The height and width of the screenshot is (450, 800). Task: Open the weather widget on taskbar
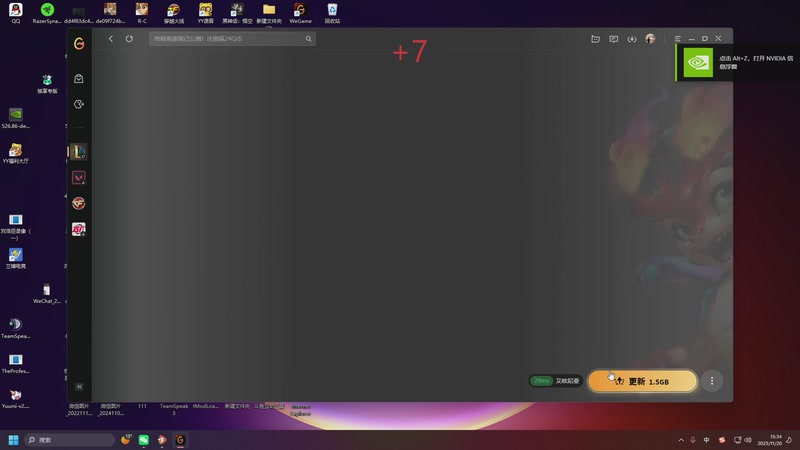[x=126, y=440]
